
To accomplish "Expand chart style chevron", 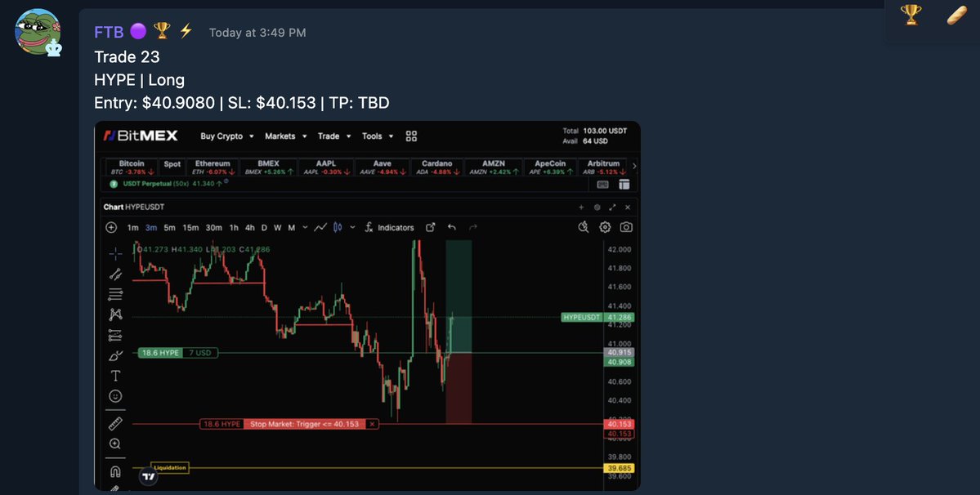I will pyautogui.click(x=352, y=228).
